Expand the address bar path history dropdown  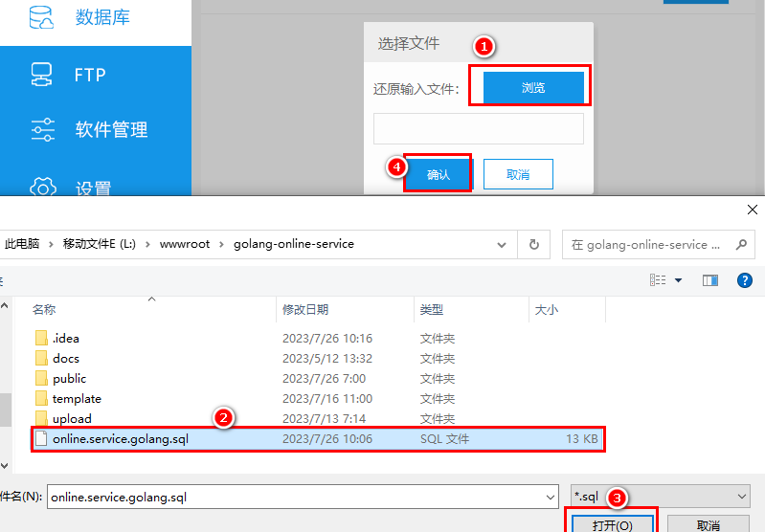[505, 244]
